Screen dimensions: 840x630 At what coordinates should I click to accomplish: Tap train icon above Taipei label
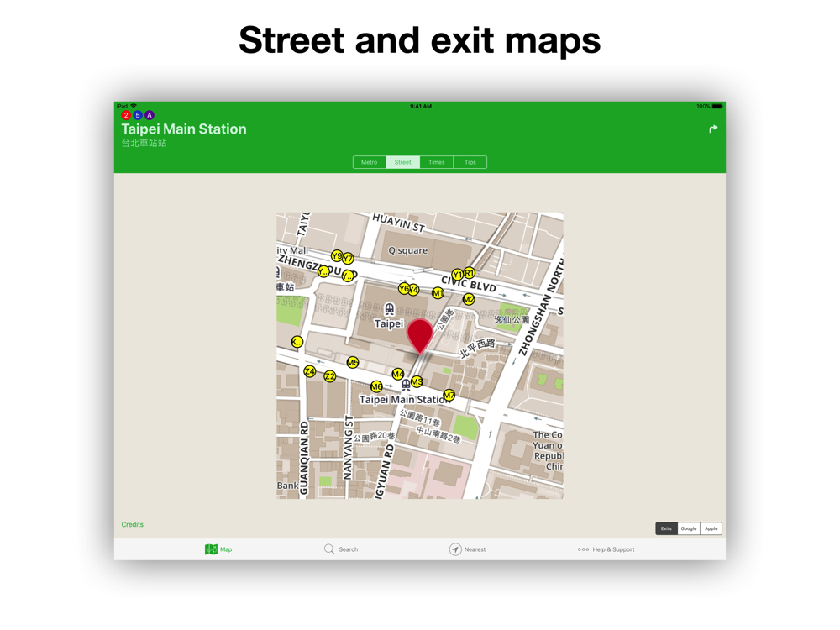(x=390, y=308)
